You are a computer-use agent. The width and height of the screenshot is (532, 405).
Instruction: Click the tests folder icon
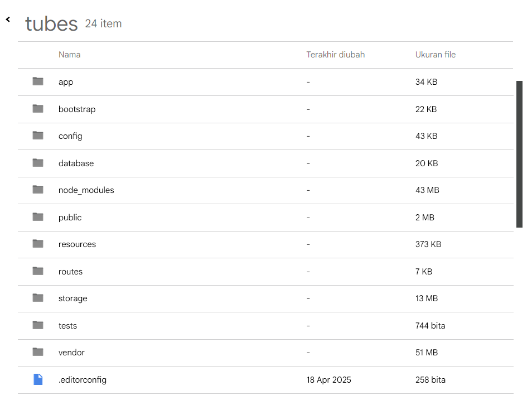[38, 325]
